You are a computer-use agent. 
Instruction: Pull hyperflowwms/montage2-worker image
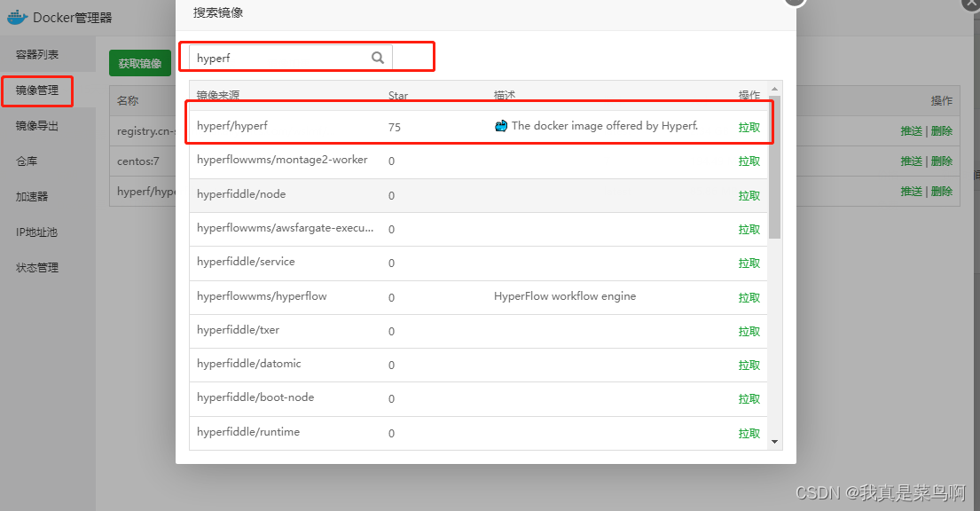(x=749, y=161)
